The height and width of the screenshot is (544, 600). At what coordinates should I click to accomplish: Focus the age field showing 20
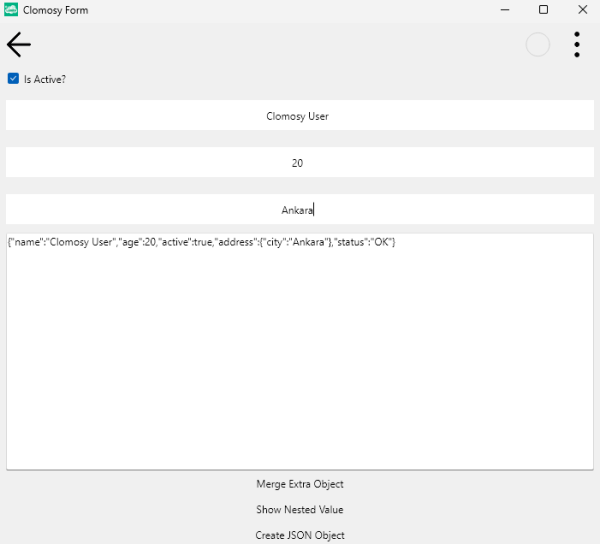tap(300, 162)
